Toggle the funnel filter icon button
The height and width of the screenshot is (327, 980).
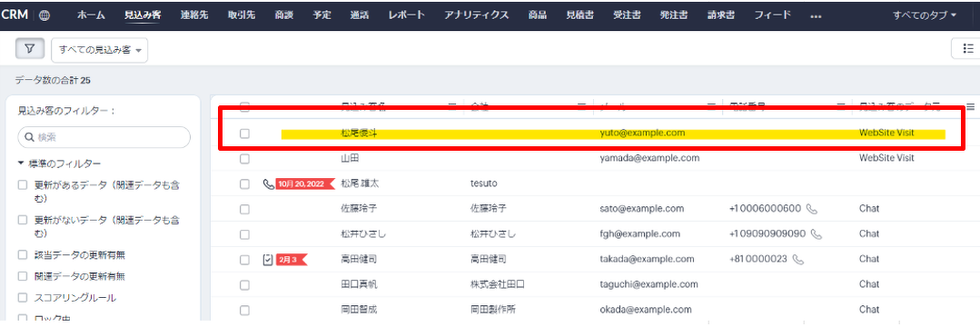[29, 49]
